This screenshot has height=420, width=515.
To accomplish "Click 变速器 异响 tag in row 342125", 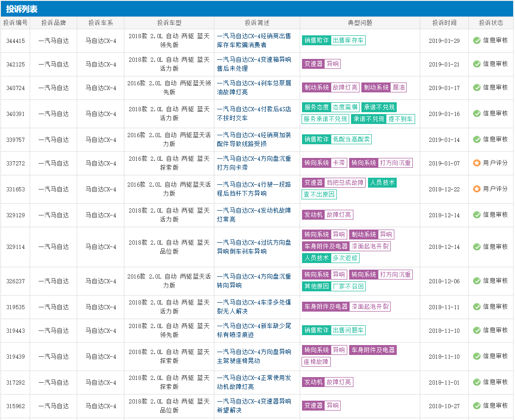I will click(x=321, y=64).
